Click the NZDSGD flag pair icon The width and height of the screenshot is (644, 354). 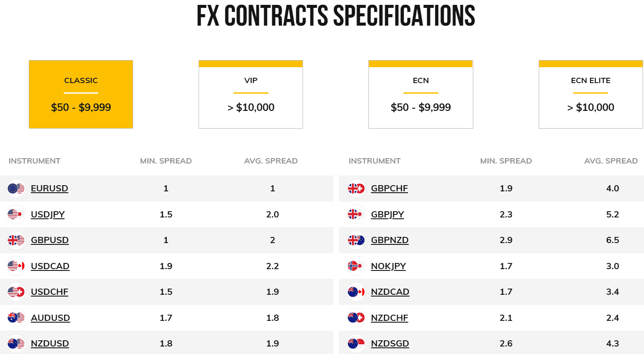[x=356, y=344]
